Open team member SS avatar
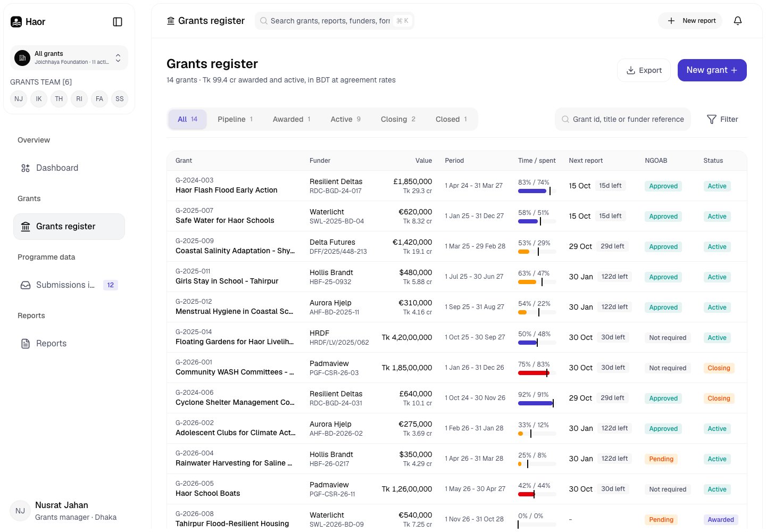Screen dimensions: 766x532 tap(120, 99)
